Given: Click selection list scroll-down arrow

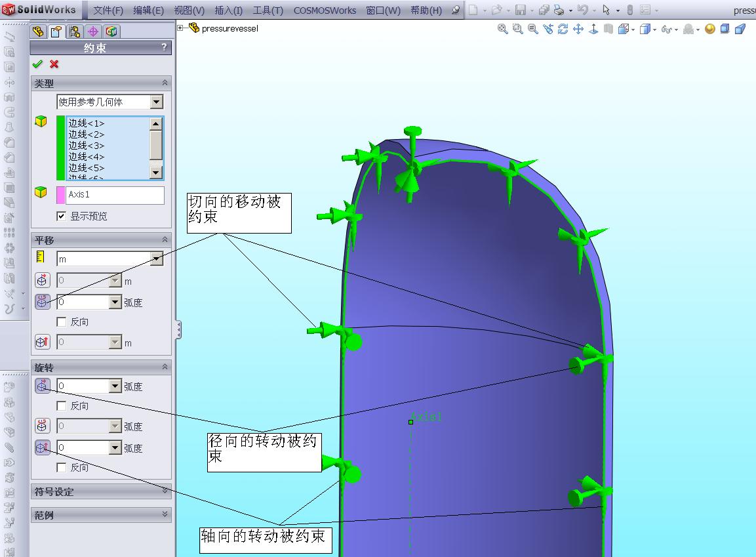Looking at the screenshot, I should (x=156, y=173).
